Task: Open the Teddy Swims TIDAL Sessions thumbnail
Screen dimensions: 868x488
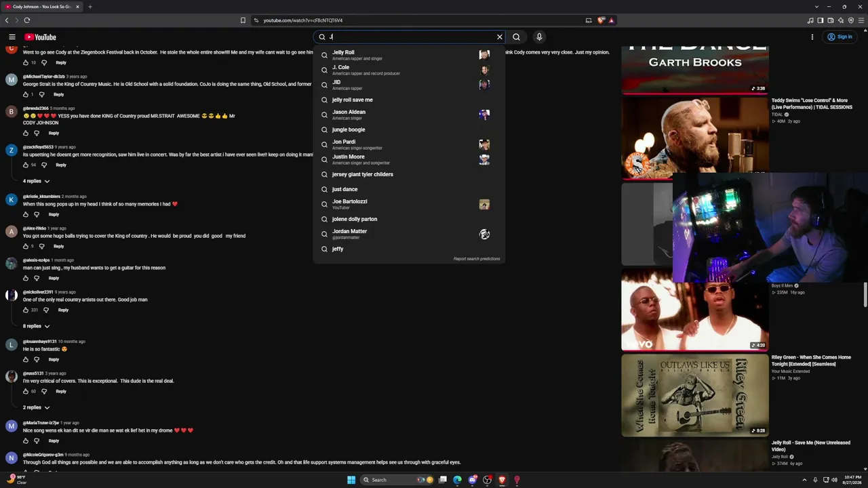Action: coord(695,138)
